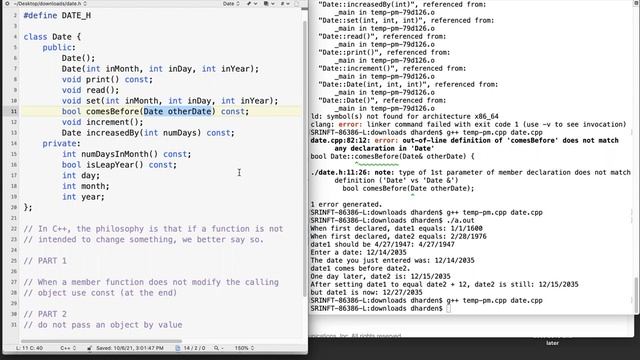Screen dimensions: 640x360
Task: Open the text options popup in editor toolbar
Action: 269,4
